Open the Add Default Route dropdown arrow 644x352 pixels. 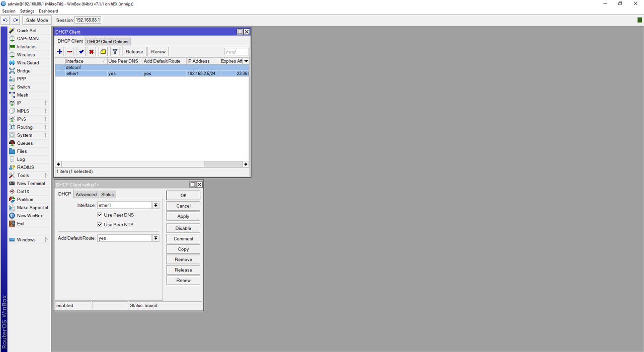pyautogui.click(x=156, y=238)
